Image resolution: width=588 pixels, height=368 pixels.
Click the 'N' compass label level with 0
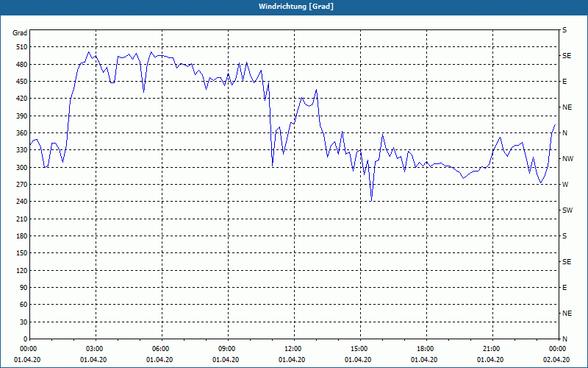coord(564,339)
